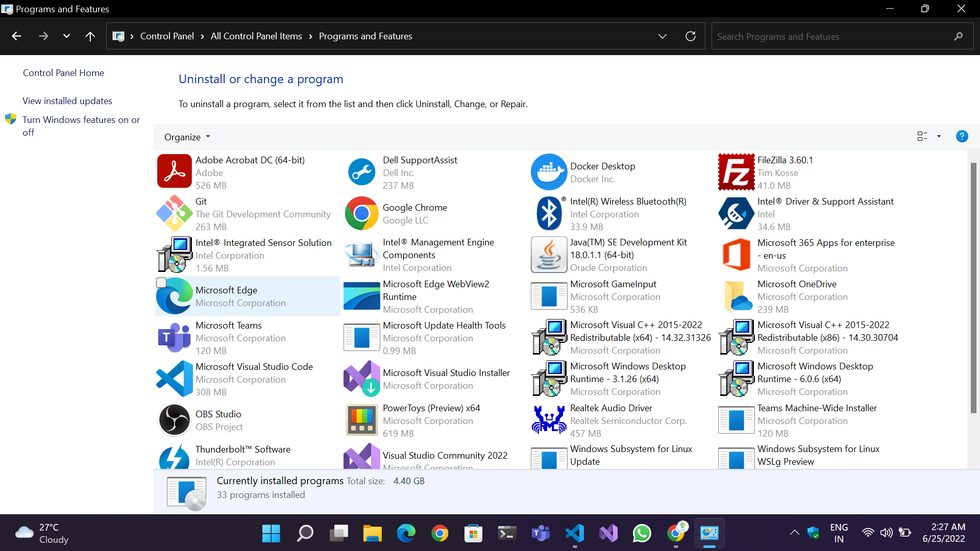Expand the address bar history dropdown
This screenshot has height=551, width=980.
click(663, 36)
